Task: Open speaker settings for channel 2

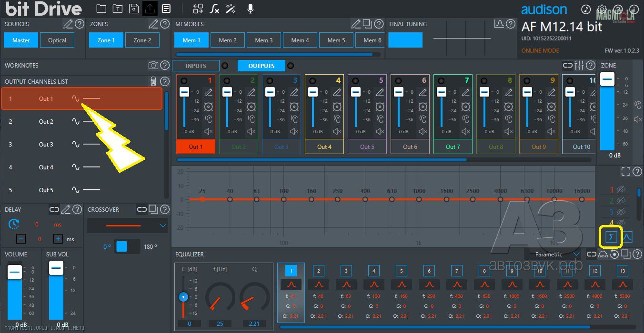Action: point(252,106)
